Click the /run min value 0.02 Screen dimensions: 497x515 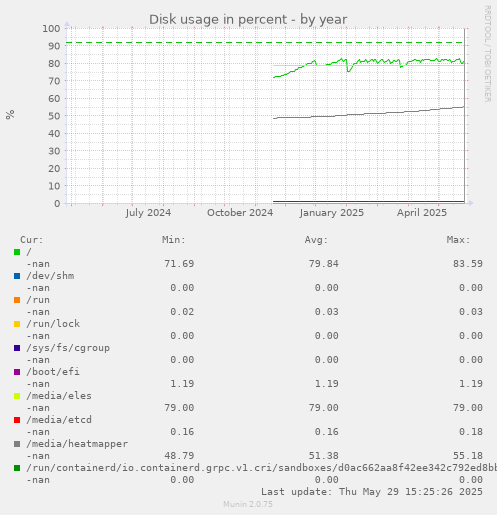pos(182,312)
